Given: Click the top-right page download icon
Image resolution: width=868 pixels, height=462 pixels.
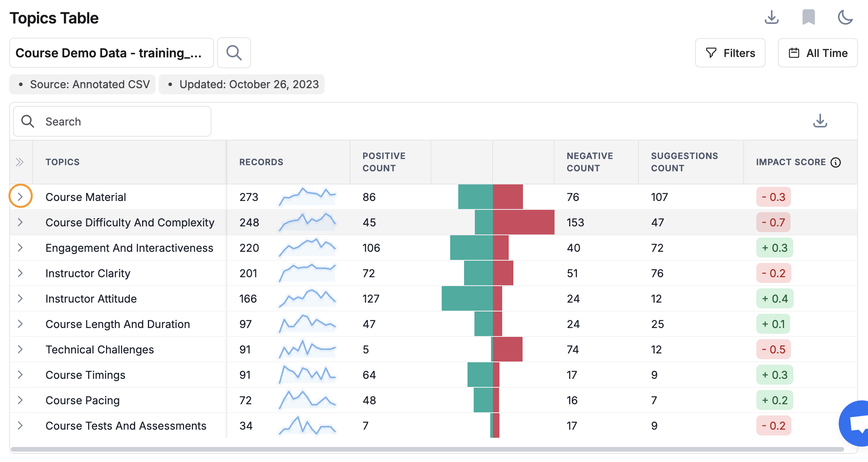Looking at the screenshot, I should tap(771, 17).
